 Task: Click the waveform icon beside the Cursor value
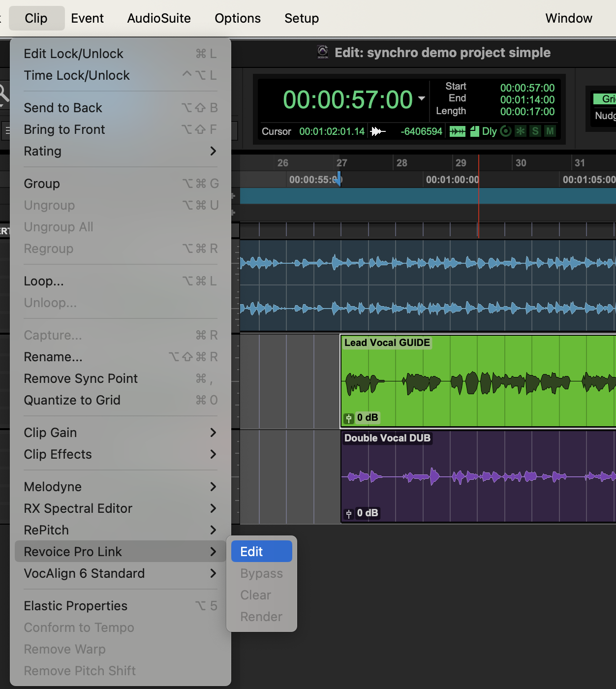coord(377,131)
